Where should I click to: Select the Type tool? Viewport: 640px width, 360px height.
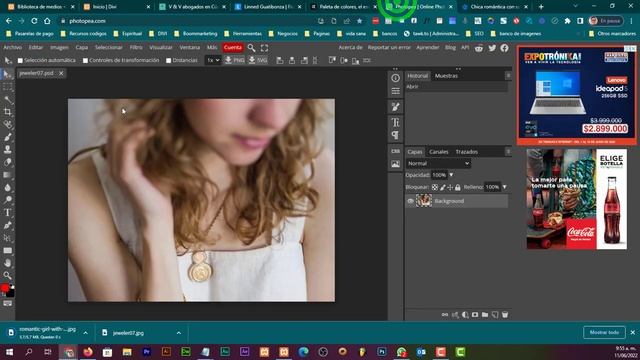(7, 213)
